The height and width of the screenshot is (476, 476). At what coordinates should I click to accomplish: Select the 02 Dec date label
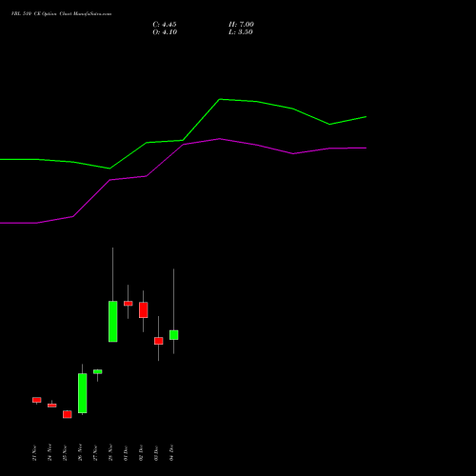click(141, 453)
